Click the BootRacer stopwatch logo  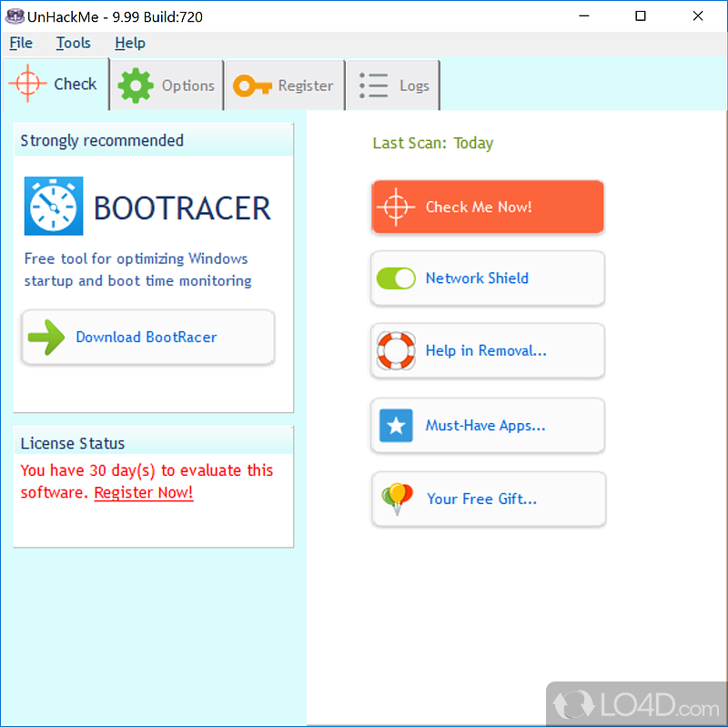tap(54, 207)
